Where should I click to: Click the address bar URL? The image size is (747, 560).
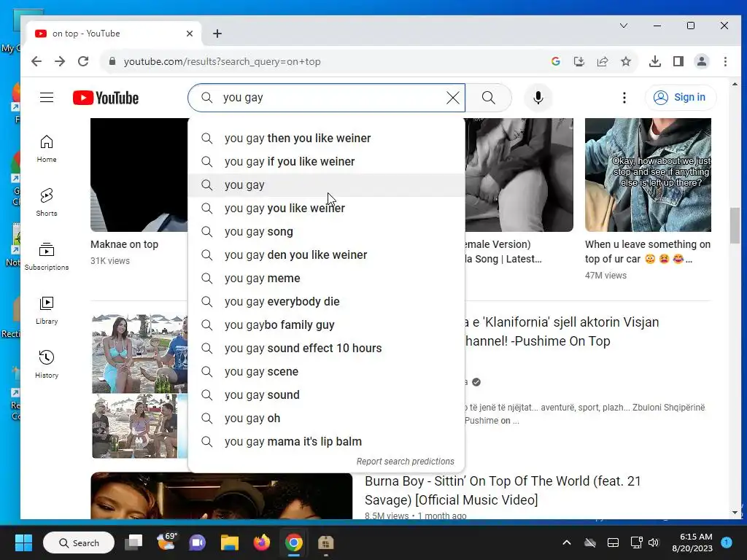pyautogui.click(x=222, y=61)
